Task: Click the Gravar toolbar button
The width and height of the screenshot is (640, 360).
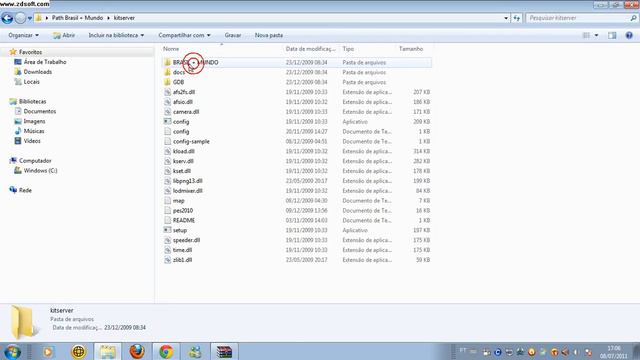Action: pos(233,35)
